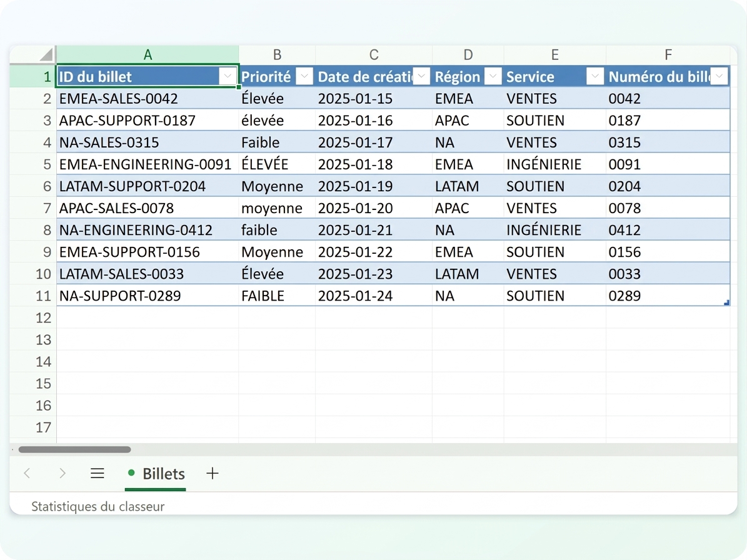The width and height of the screenshot is (747, 560).
Task: Select date cell 2025-01-23
Action: click(374, 274)
